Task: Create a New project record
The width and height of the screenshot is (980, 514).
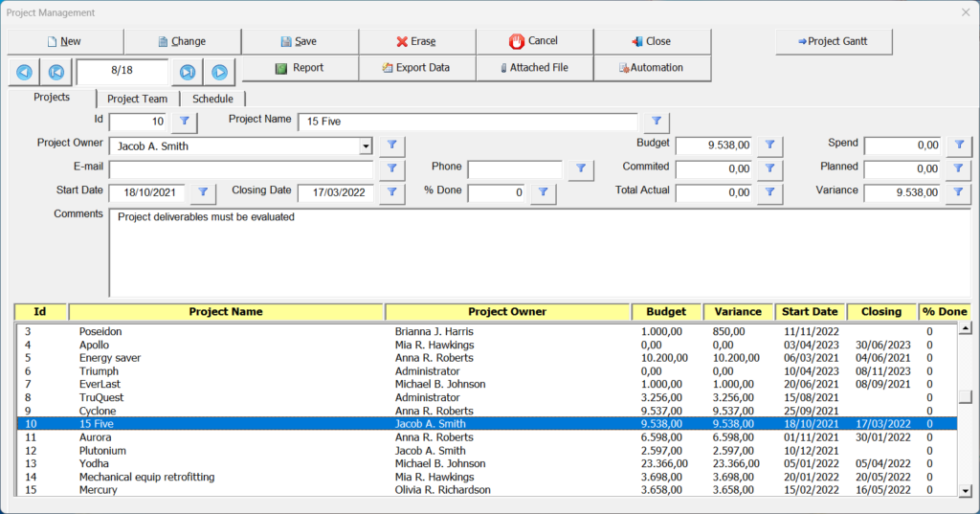Action: pyautogui.click(x=65, y=41)
